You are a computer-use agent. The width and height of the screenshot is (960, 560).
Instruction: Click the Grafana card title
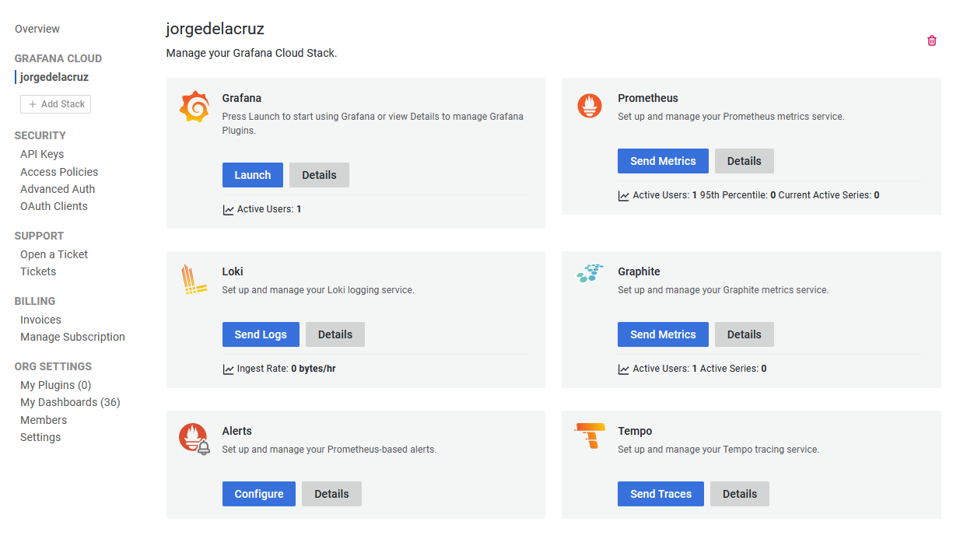coord(242,98)
